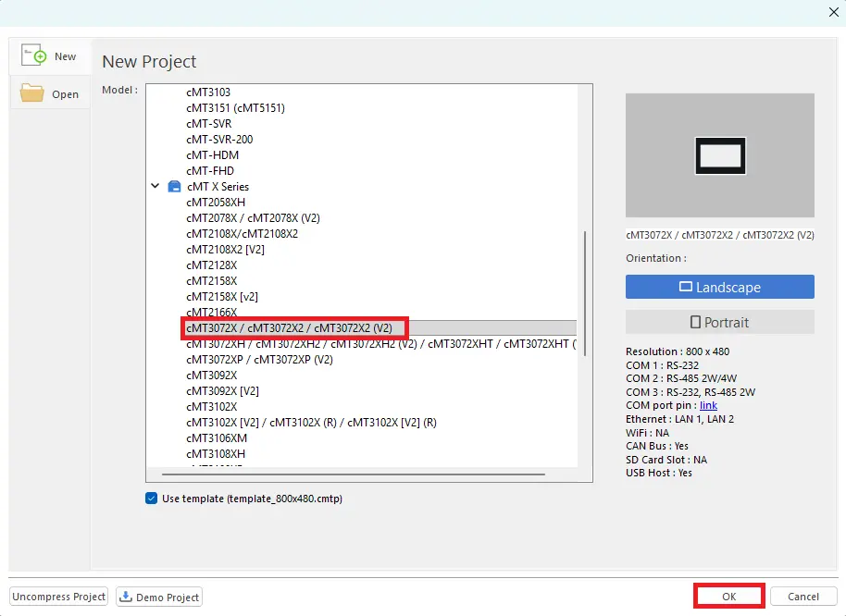Keep Landscape orientation selected

tap(720, 287)
